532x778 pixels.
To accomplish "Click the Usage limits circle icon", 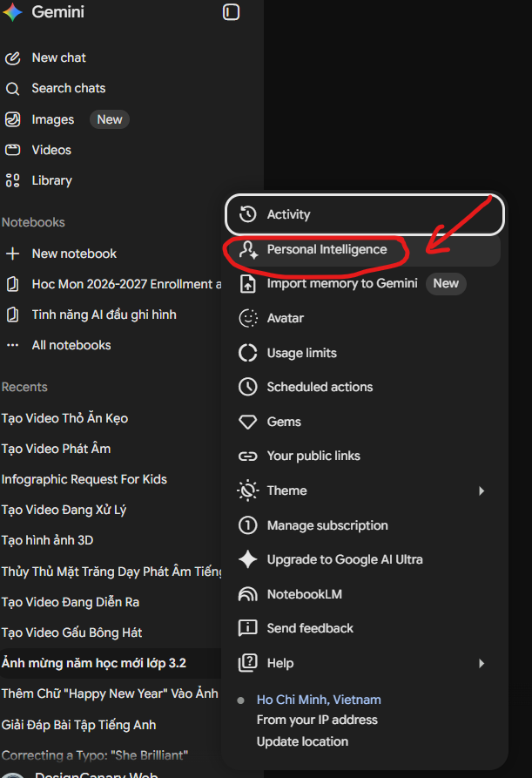I will 248,353.
